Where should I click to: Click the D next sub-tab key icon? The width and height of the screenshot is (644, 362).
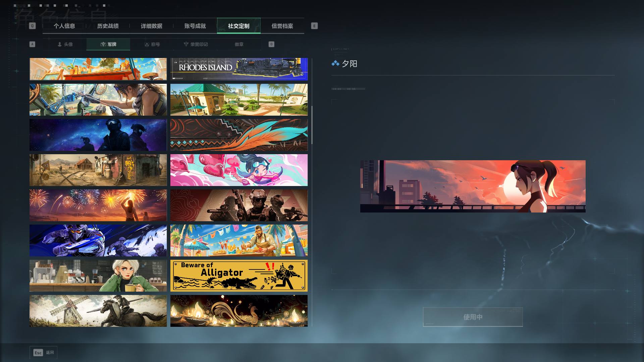[x=271, y=44]
